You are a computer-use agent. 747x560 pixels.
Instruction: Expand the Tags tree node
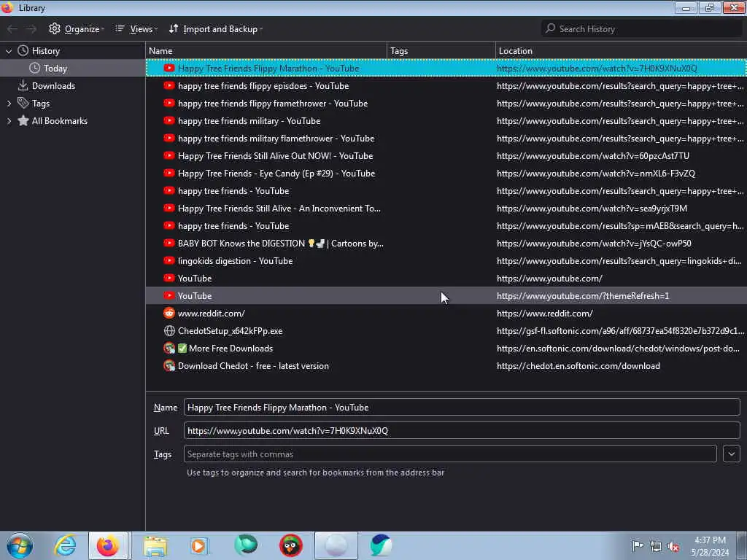9,104
